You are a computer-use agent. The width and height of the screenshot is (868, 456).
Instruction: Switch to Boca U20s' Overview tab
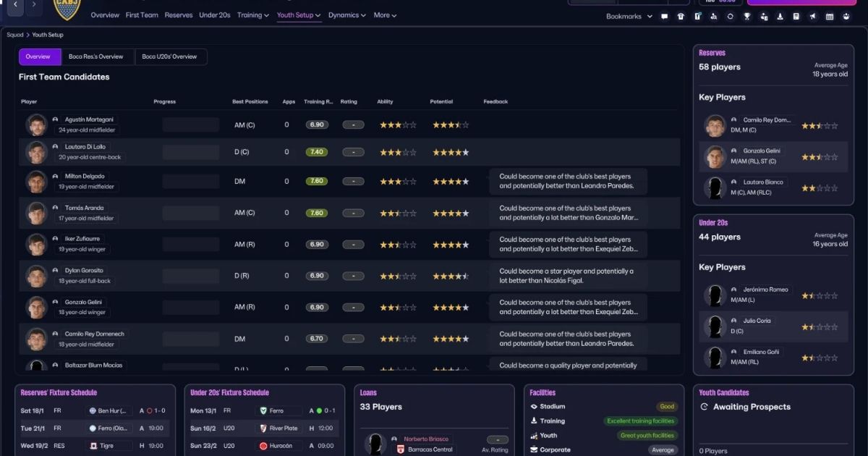[170, 56]
